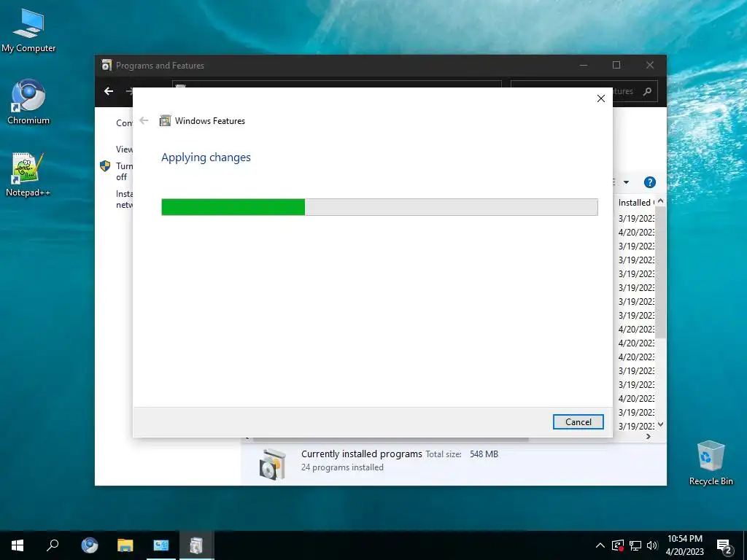The image size is (747, 560).
Task: Open the taskbar clock and calendar
Action: [x=684, y=545]
